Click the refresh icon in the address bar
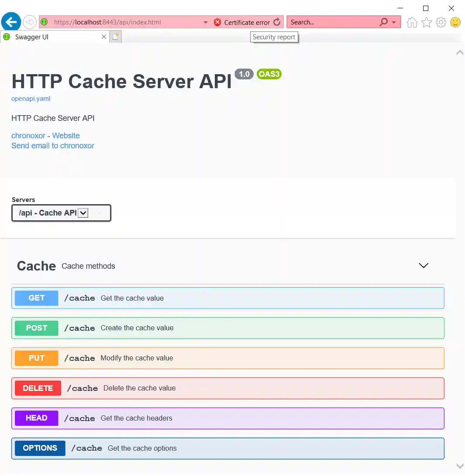465x476 pixels. click(x=277, y=22)
